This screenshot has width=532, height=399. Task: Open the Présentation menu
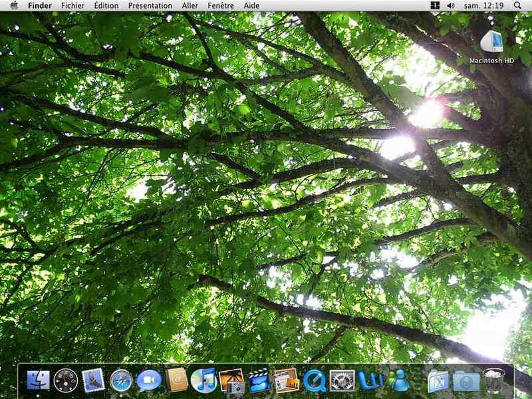tap(150, 6)
